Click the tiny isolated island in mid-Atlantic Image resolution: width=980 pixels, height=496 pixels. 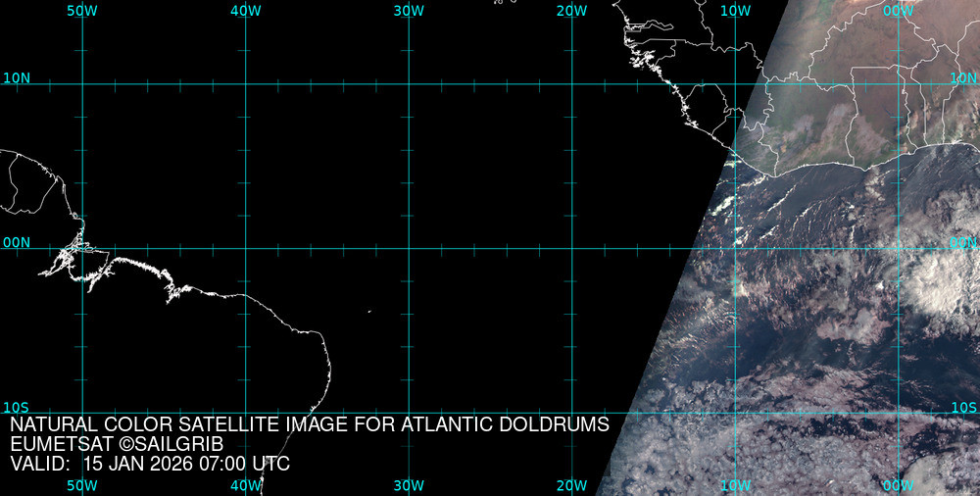tap(369, 312)
